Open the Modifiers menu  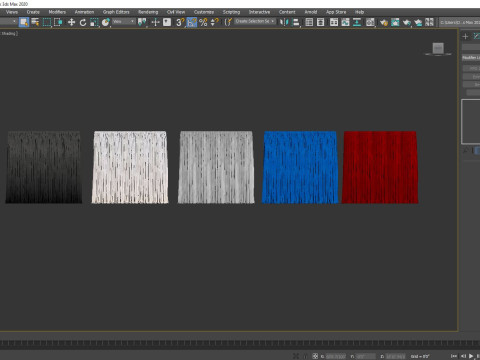point(57,12)
